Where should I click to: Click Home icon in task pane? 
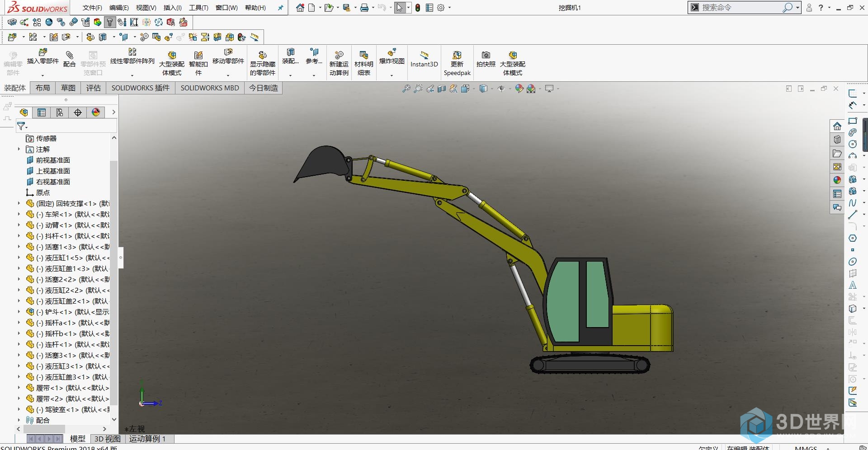pyautogui.click(x=837, y=126)
